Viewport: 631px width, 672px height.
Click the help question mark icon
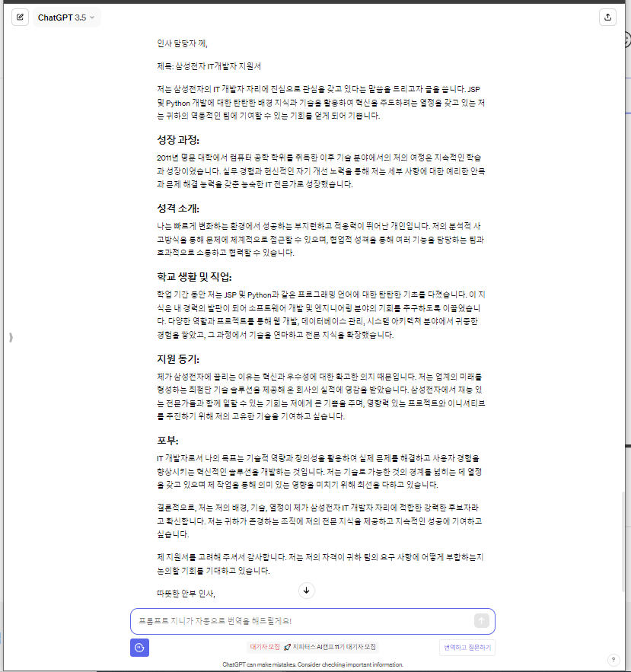pos(613,660)
